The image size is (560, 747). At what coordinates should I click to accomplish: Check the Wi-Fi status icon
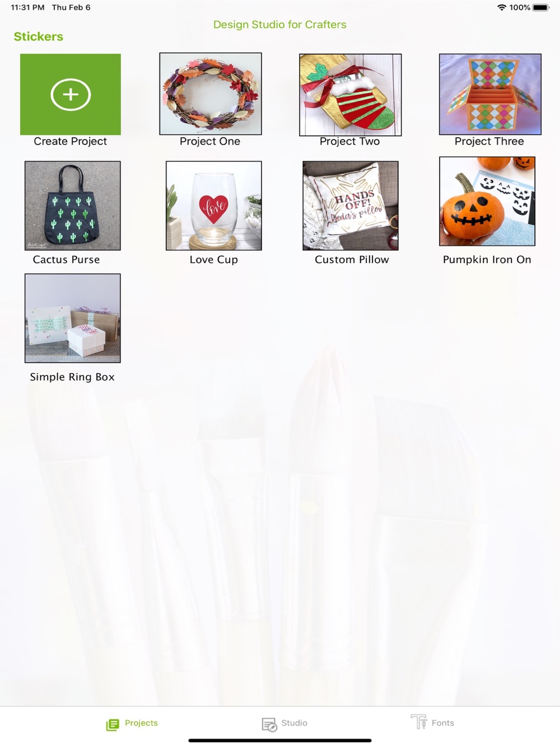[501, 7]
